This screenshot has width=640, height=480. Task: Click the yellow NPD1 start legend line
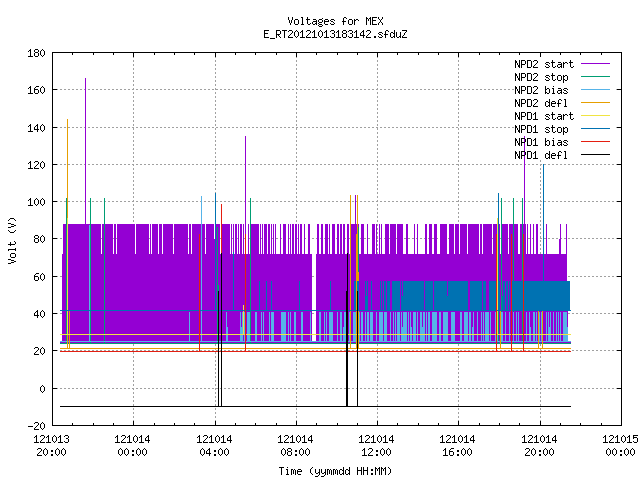595,116
